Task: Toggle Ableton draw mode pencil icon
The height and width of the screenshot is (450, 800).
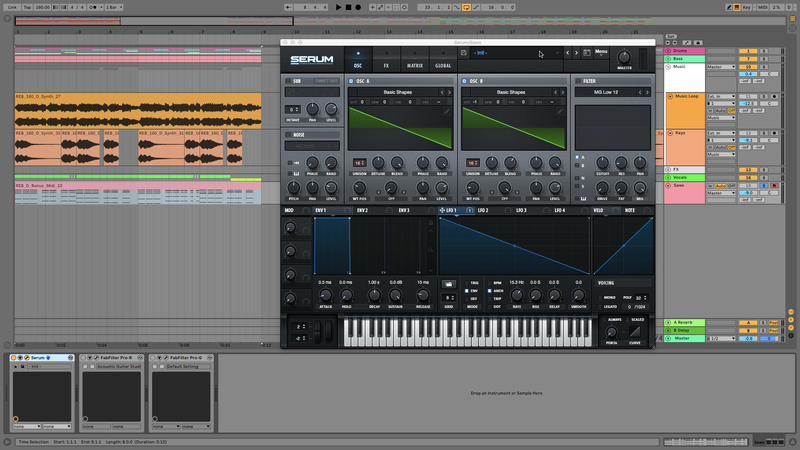Action: 729,7
